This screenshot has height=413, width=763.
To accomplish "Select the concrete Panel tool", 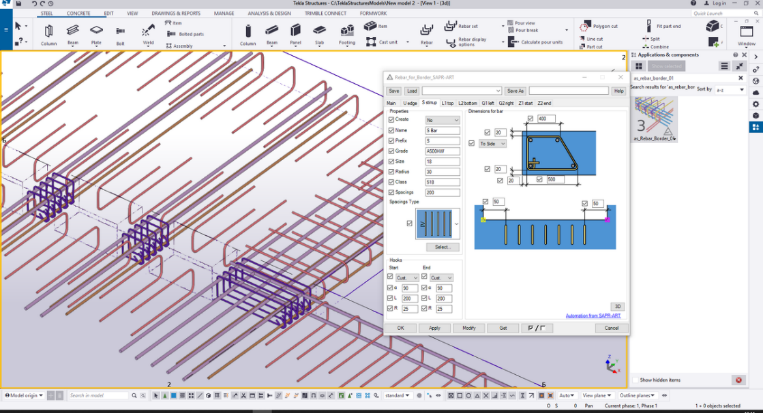I will [x=295, y=35].
